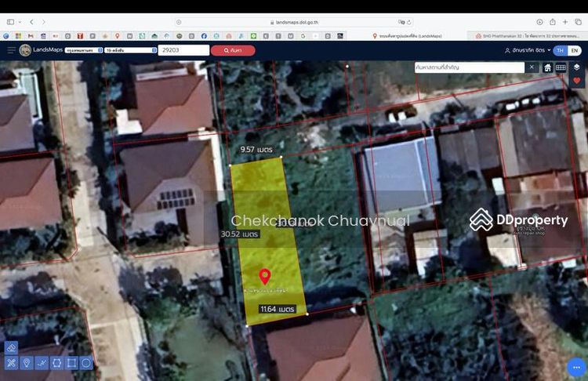Open the measurement tools icon
This screenshot has height=381, width=588.
click(x=12, y=363)
